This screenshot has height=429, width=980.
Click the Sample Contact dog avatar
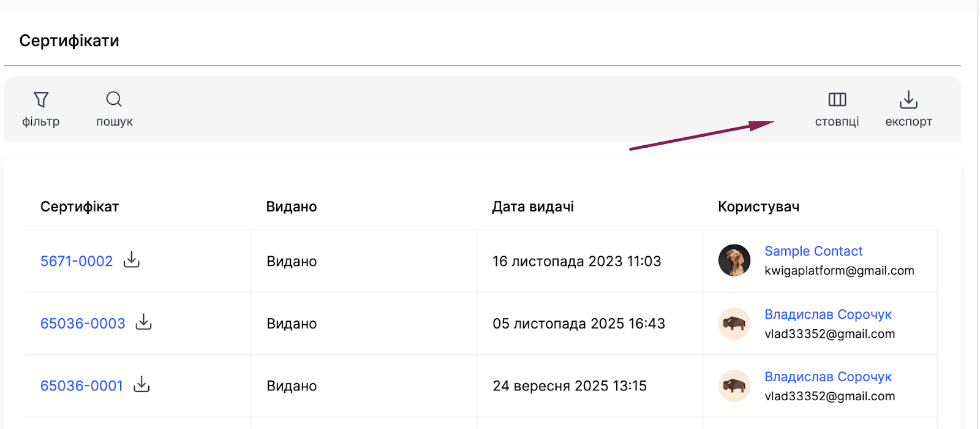coord(734,260)
